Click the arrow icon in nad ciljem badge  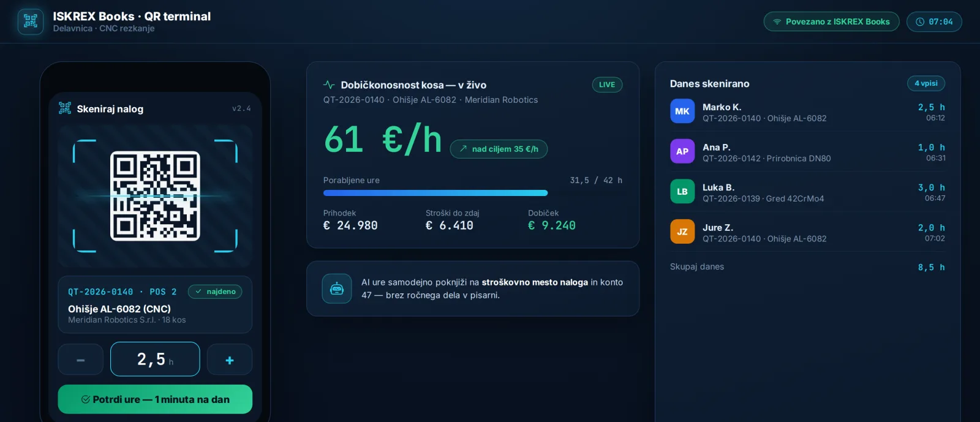(x=464, y=149)
